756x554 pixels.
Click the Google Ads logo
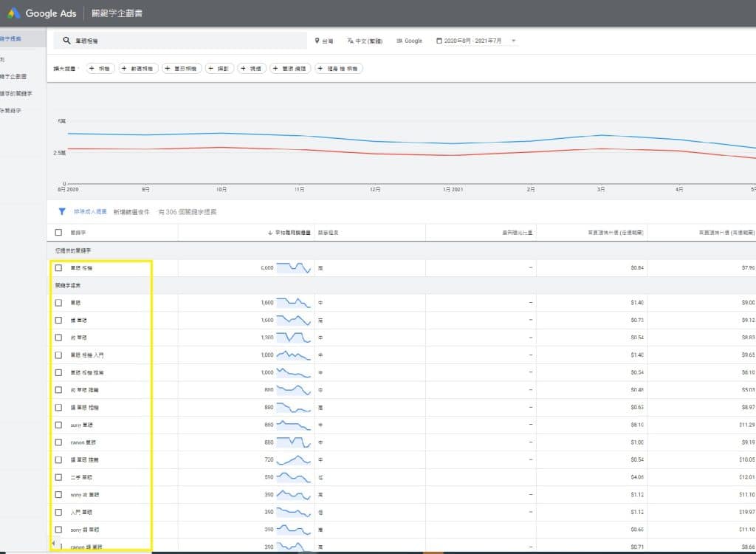pos(14,13)
